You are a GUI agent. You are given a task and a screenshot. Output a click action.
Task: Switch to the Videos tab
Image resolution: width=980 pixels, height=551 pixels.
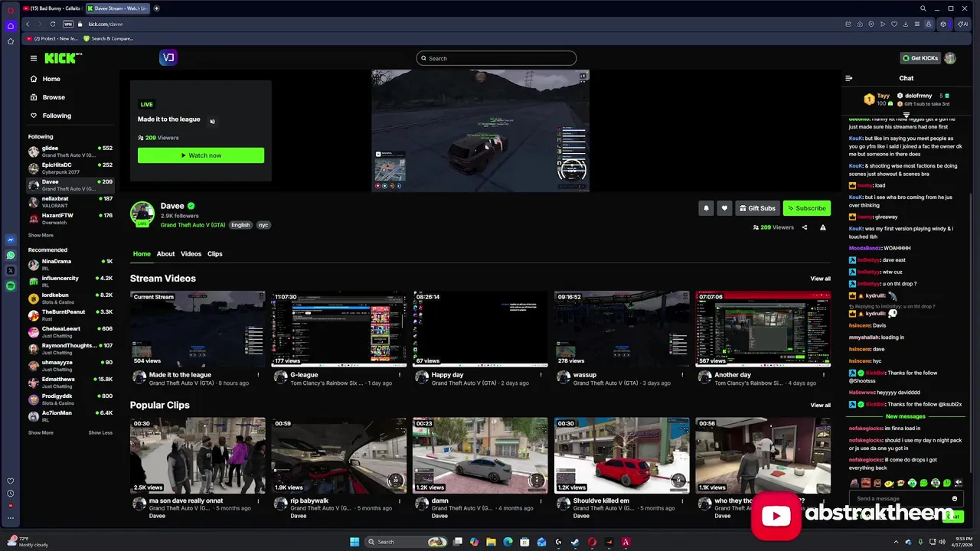(191, 253)
